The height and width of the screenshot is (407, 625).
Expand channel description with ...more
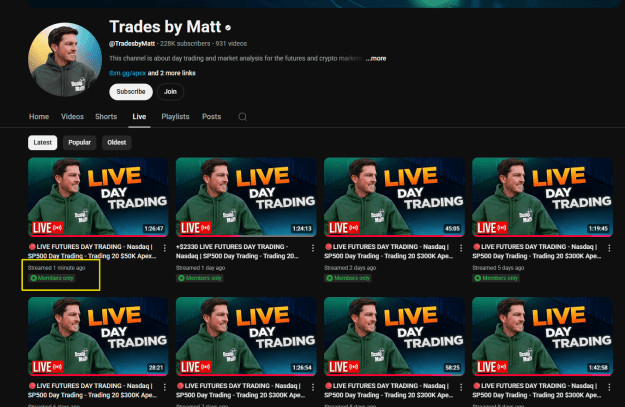click(x=376, y=58)
